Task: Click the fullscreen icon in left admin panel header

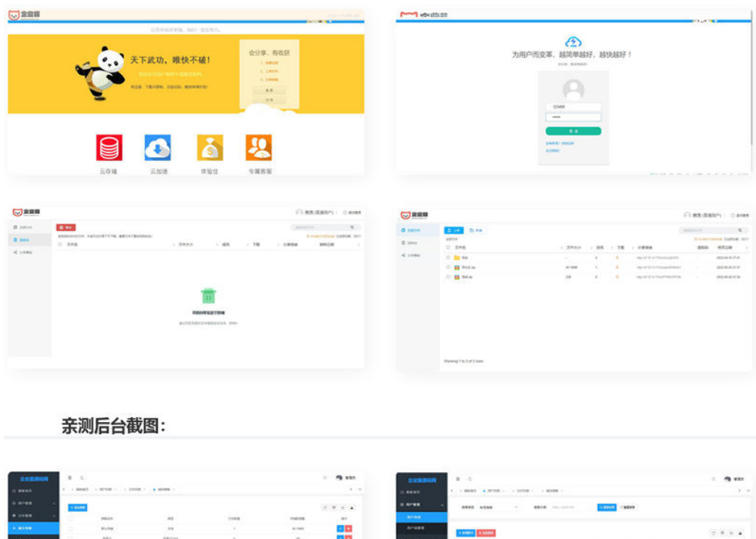Action: 325,478
